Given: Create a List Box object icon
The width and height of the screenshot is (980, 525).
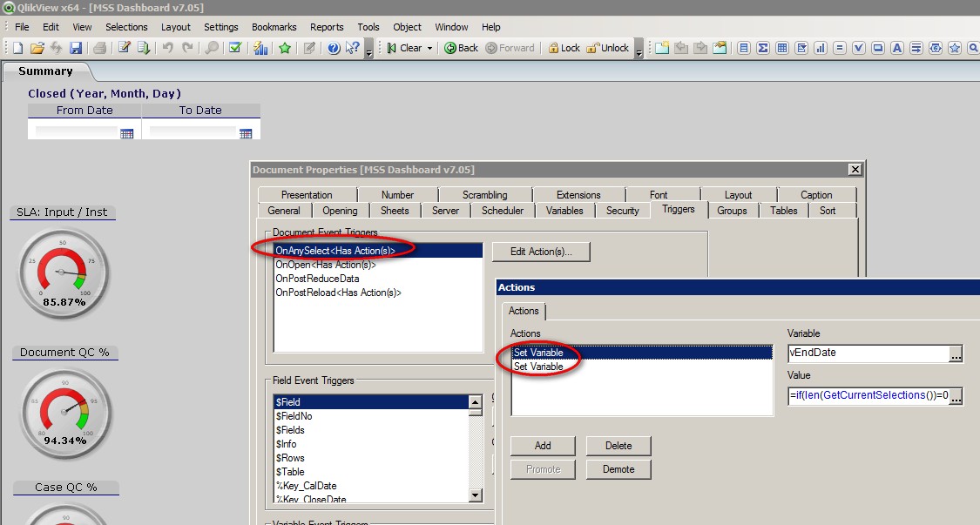Looking at the screenshot, I should 744,48.
